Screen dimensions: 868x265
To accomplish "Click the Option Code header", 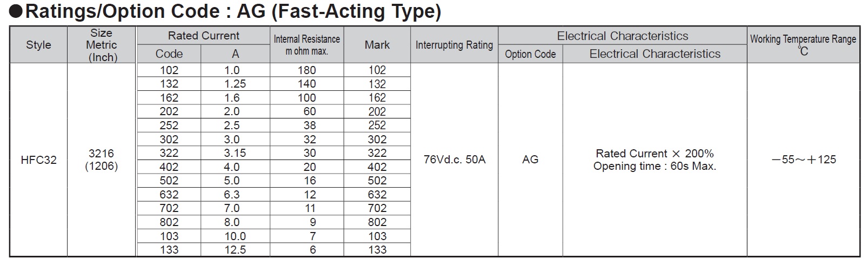I will pos(530,54).
